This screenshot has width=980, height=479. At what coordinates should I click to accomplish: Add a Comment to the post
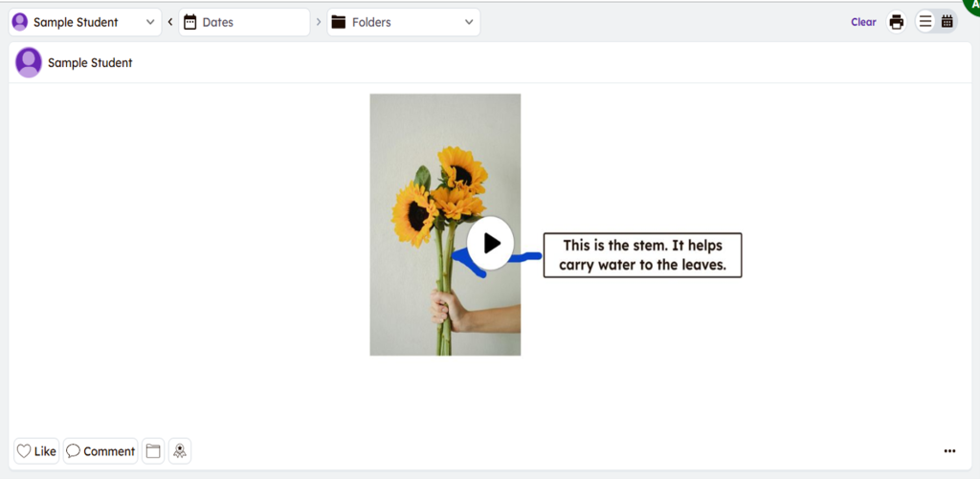point(100,451)
